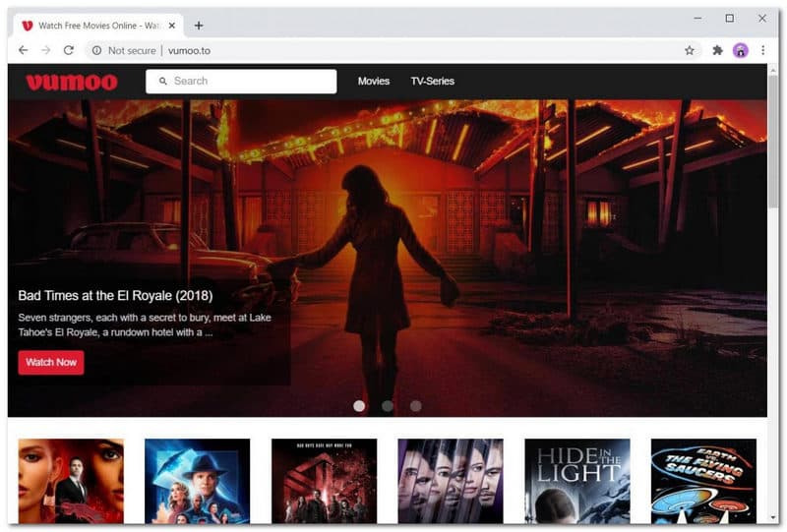This screenshot has height=532, width=787.
Task: Open the Movies menu item
Action: tap(374, 81)
